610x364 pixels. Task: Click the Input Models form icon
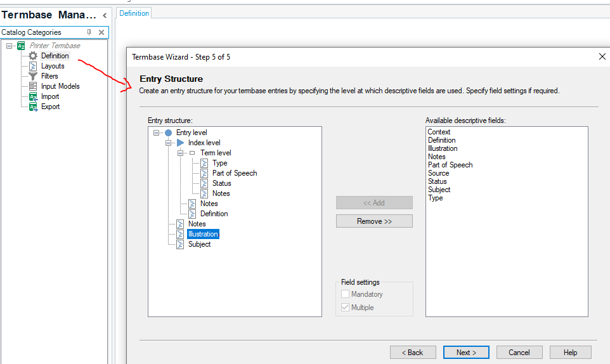pyautogui.click(x=33, y=86)
